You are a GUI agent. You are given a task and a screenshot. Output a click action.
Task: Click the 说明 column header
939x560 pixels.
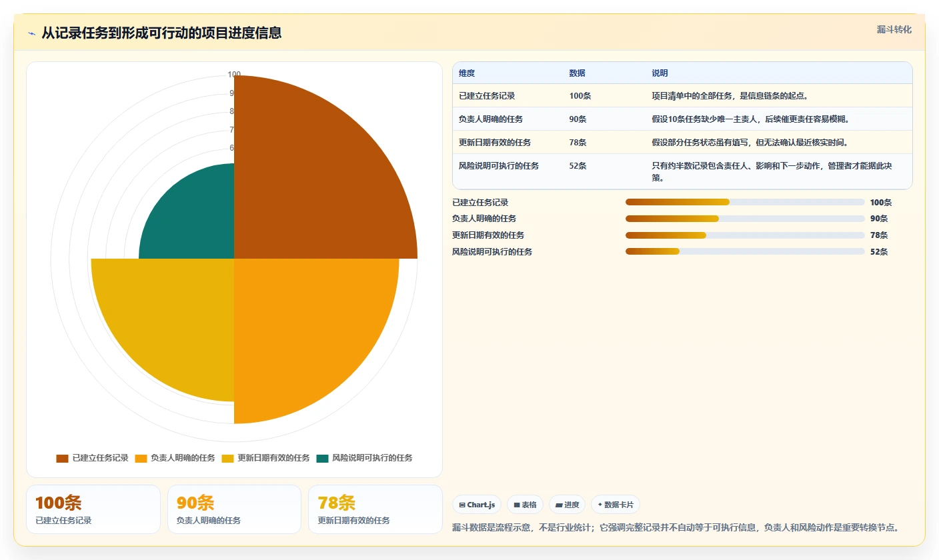pyautogui.click(x=660, y=73)
